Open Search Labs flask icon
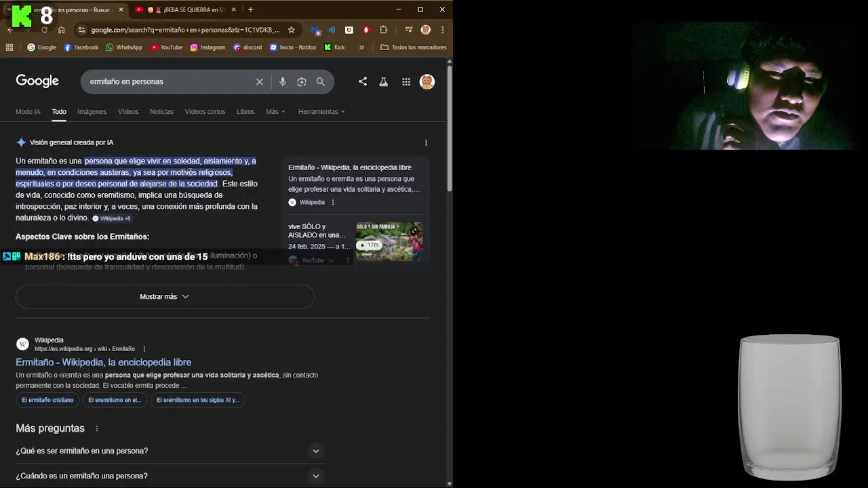 pyautogui.click(x=383, y=81)
